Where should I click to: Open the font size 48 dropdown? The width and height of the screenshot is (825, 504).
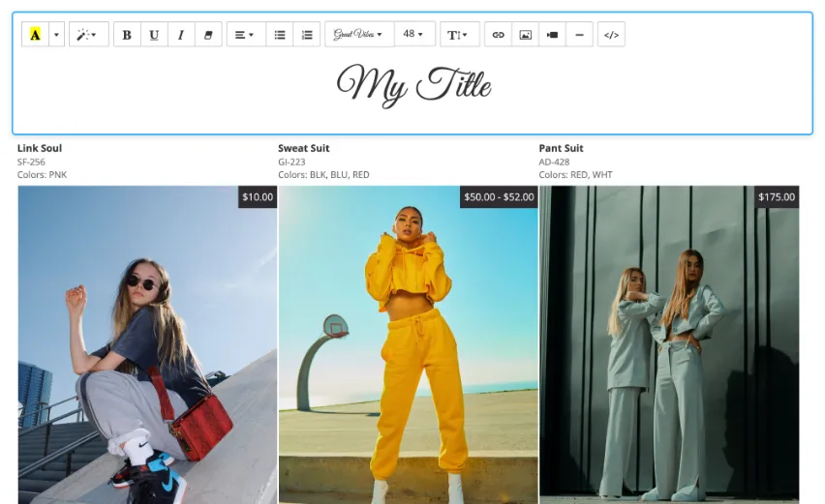(x=414, y=34)
